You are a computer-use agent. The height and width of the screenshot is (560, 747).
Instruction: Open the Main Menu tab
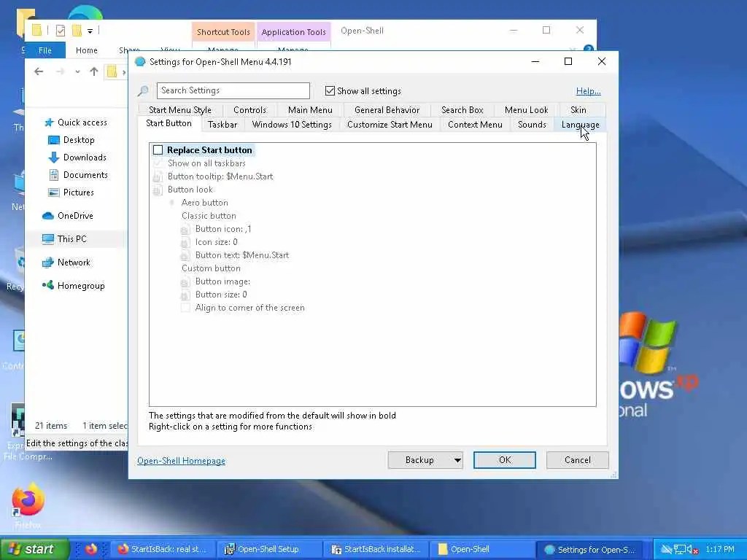[310, 110]
